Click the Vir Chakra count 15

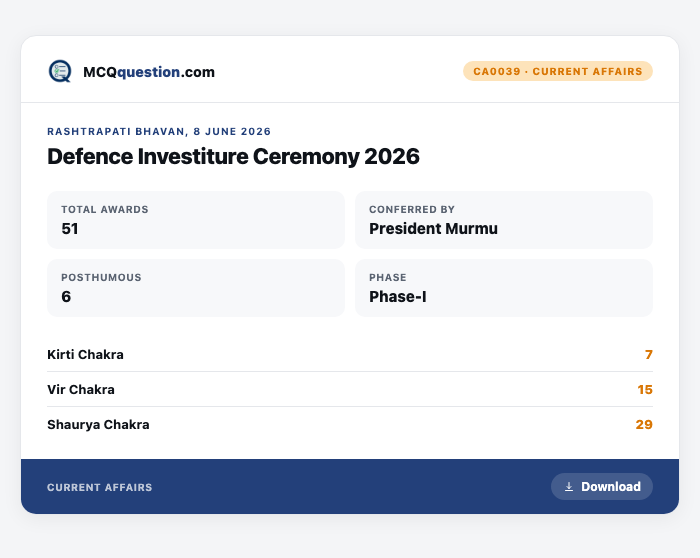[x=645, y=390]
